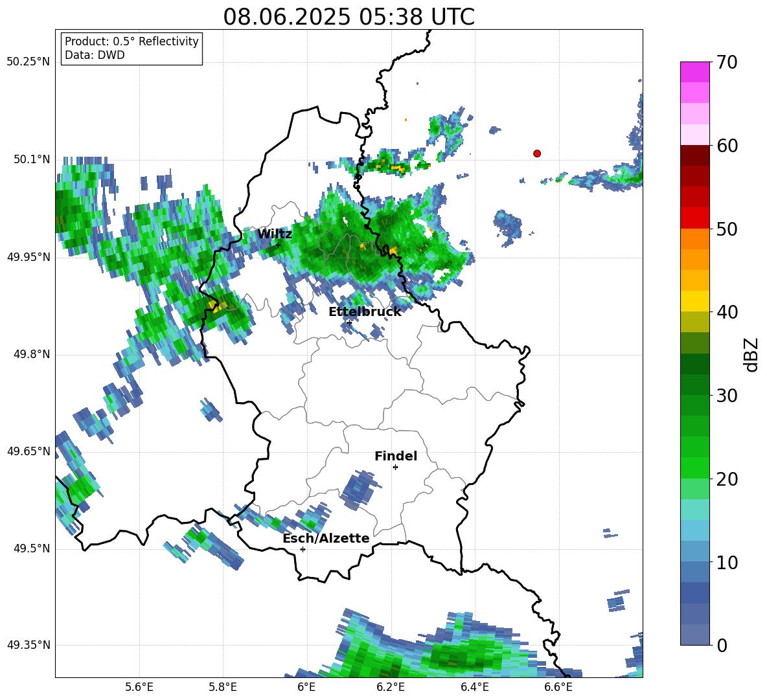
Task: Click the 49.35°N latitude label
Action: 29,645
